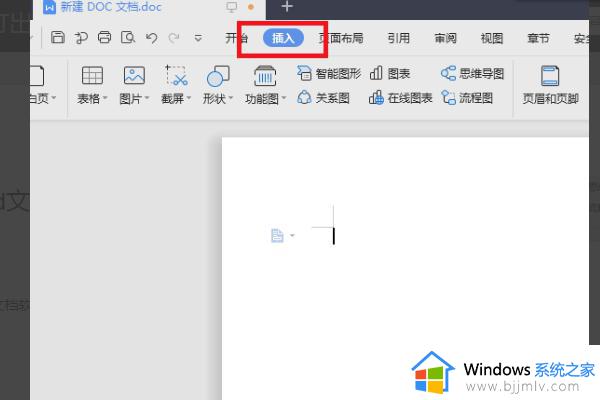Insert a table using 表格 icon
This screenshot has height=400, width=600.
point(92,75)
